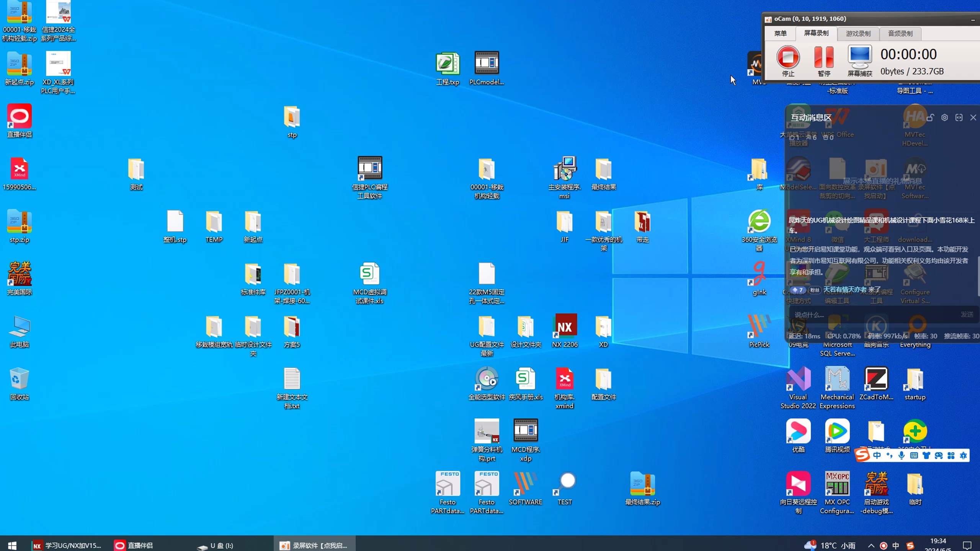Toggle Sogou Chinese/English mode (中) on toolbar

point(877,455)
